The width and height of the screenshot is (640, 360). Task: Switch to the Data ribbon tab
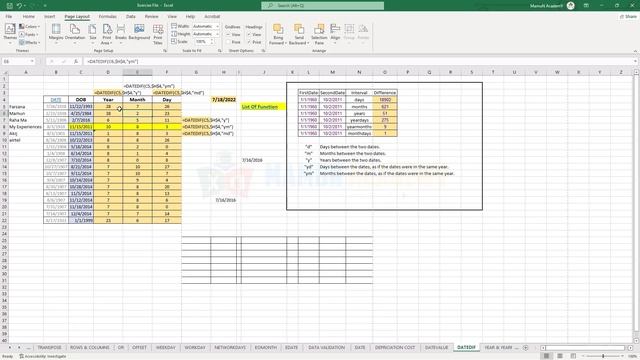tap(131, 16)
